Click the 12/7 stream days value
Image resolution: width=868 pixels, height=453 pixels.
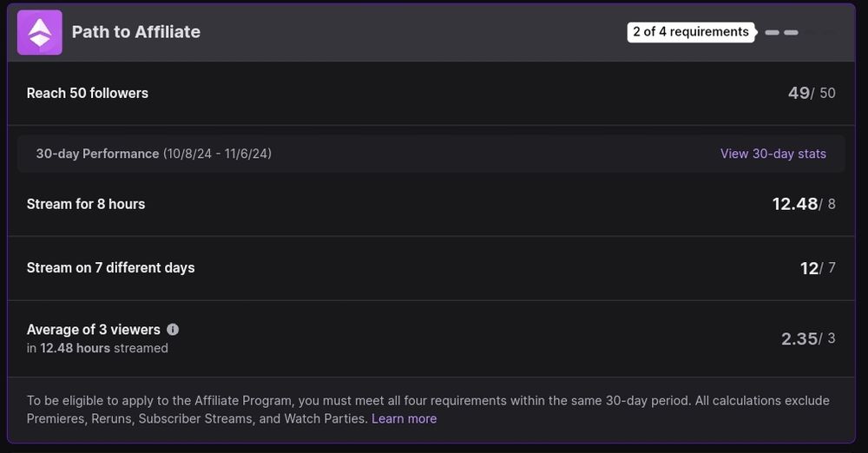point(817,268)
